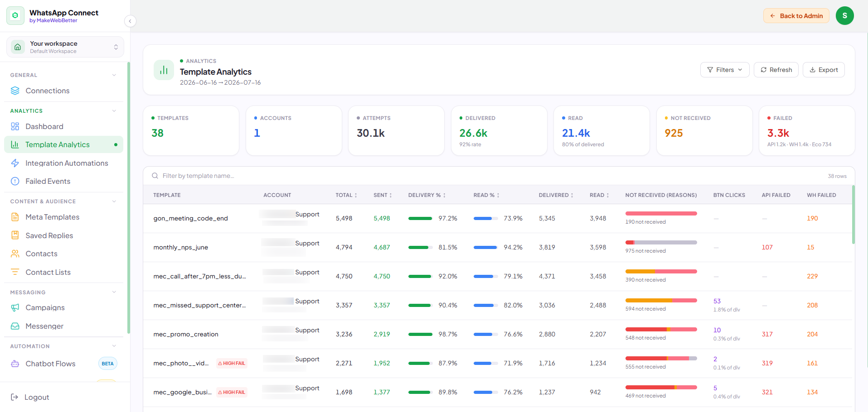
Task: Click the Messenger inbox icon
Action: pos(15,326)
